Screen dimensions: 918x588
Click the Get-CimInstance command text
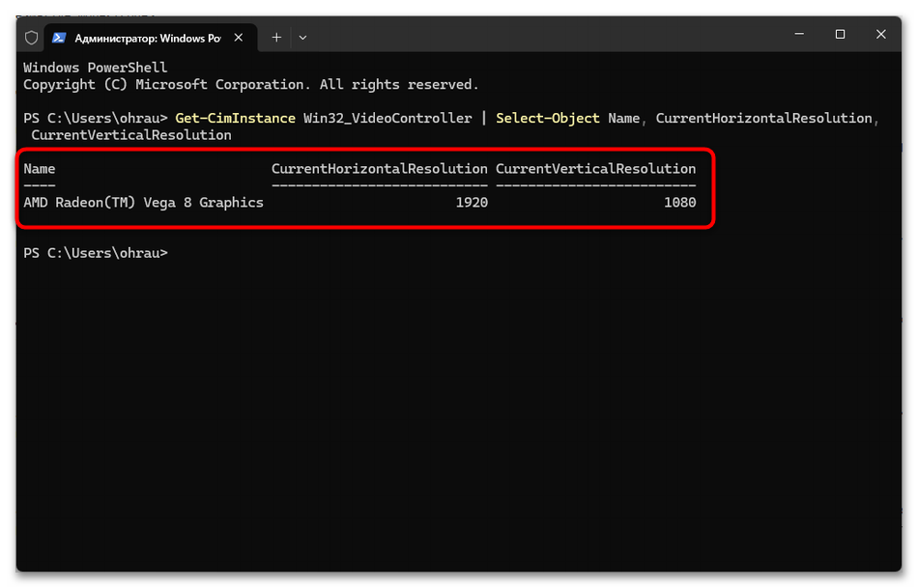(236, 118)
